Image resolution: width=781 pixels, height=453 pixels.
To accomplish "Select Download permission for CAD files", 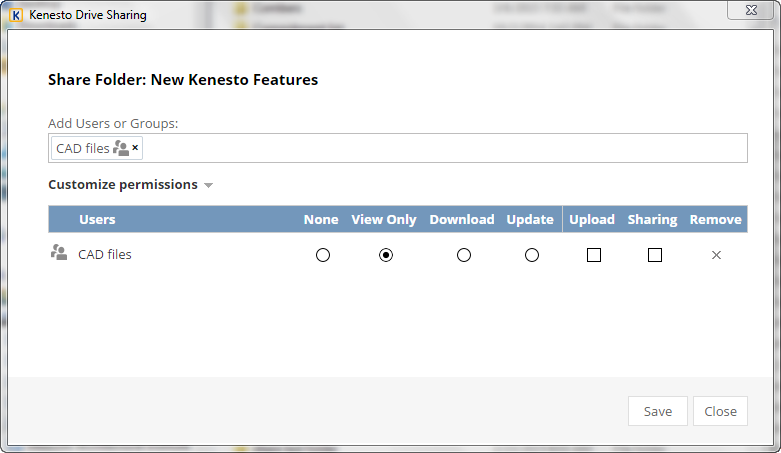I will coord(464,255).
